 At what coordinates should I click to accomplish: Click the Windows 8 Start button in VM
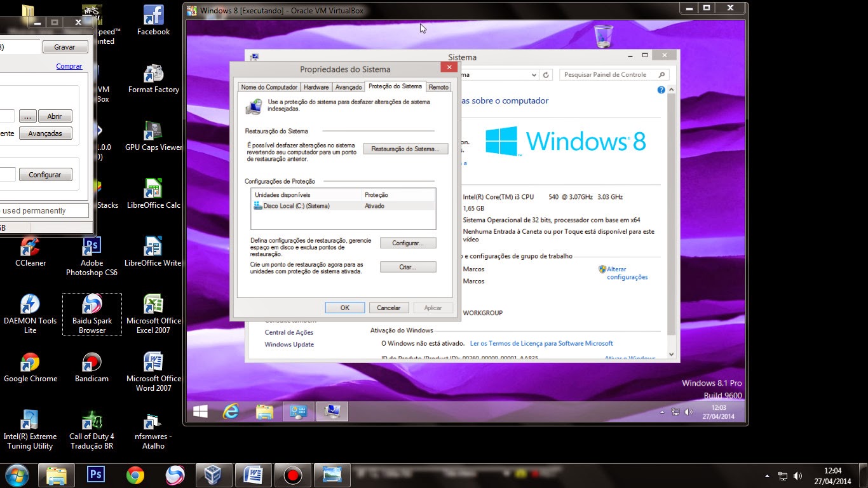(200, 412)
